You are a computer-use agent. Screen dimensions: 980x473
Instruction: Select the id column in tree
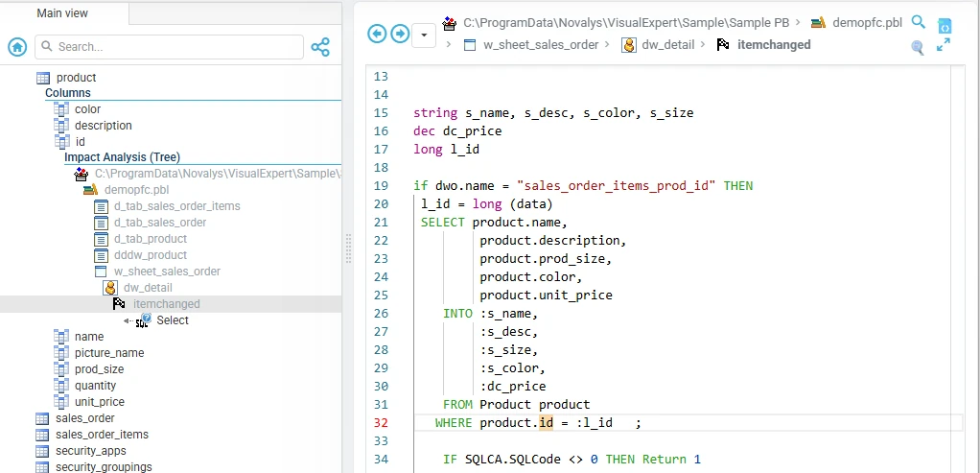click(x=80, y=142)
